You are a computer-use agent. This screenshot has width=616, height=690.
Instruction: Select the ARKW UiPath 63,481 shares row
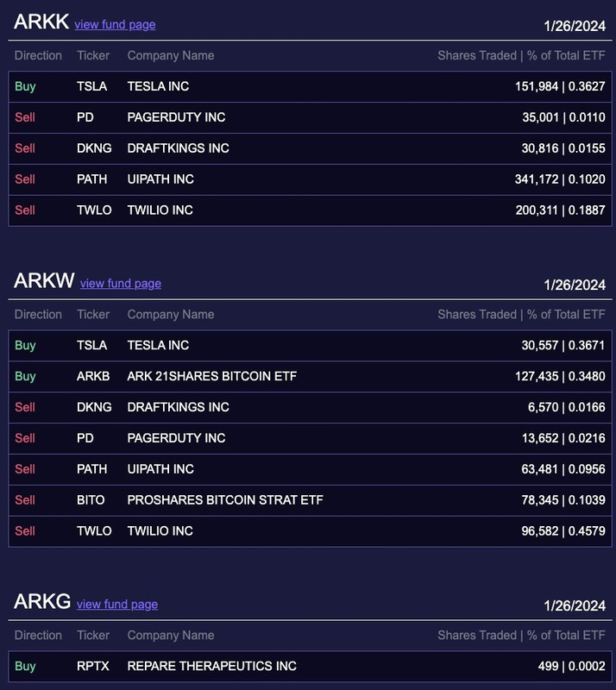coord(310,469)
